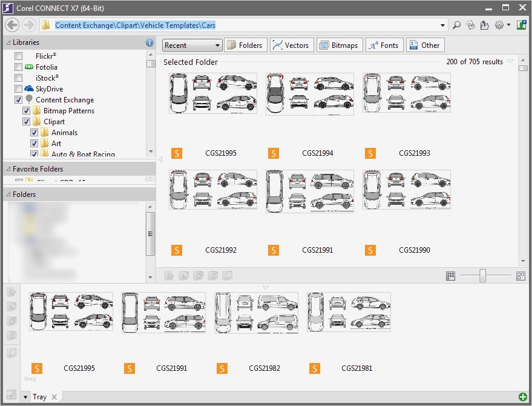Uncheck the Art folder checkbox
The width and height of the screenshot is (532, 406).
[x=34, y=144]
